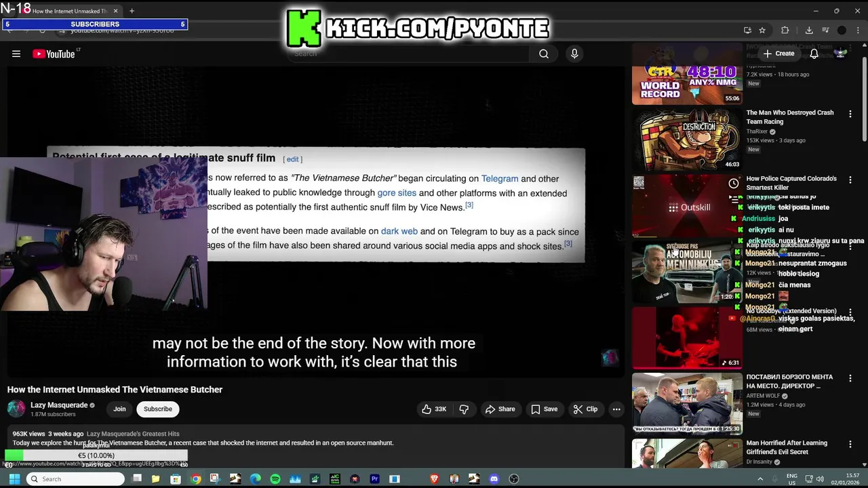Open options for Man Horrified After Learning video

tap(850, 444)
